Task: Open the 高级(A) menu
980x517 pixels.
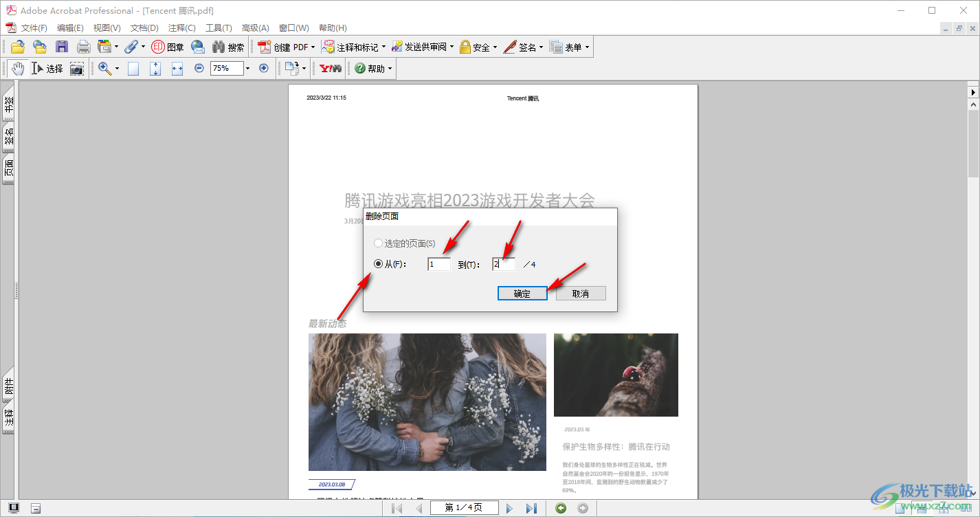Action: click(256, 28)
